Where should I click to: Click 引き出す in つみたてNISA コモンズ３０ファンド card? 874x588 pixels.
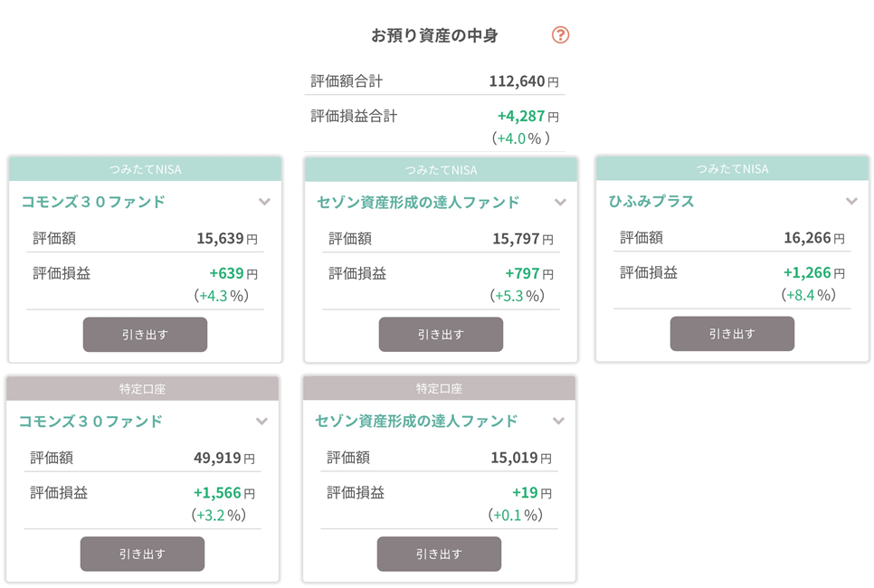[x=145, y=335]
